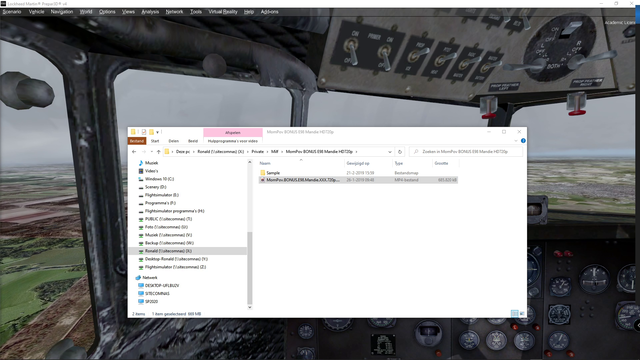Select the Flightsimulator (E:) drive
Screen dimensions: 640x360
[x=162, y=195]
